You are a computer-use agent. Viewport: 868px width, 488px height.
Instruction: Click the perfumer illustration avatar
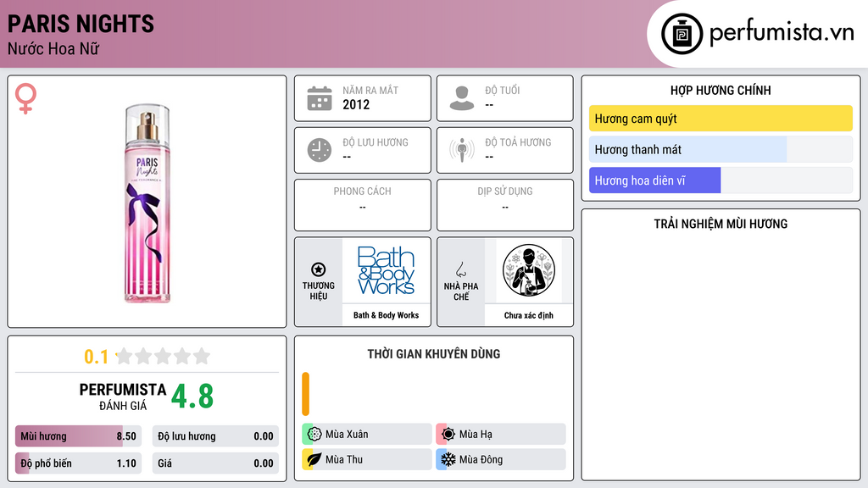[x=529, y=270]
